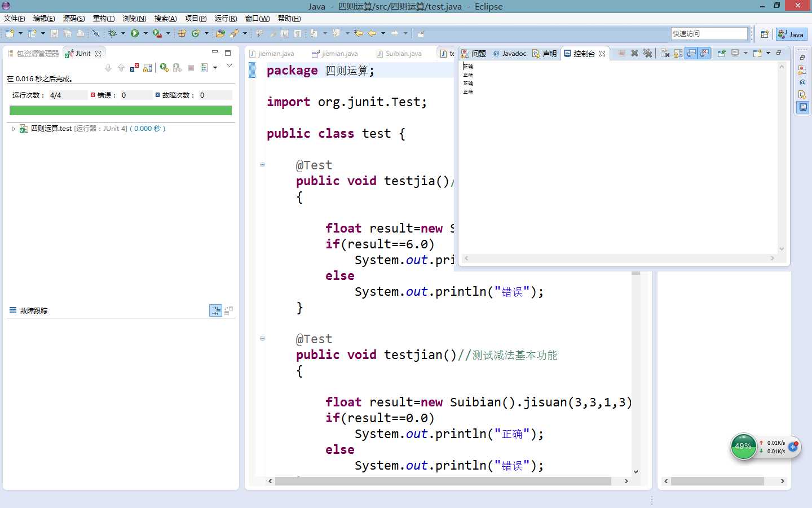Open JUnit view menu triangle
The width and height of the screenshot is (812, 508).
[230, 65]
